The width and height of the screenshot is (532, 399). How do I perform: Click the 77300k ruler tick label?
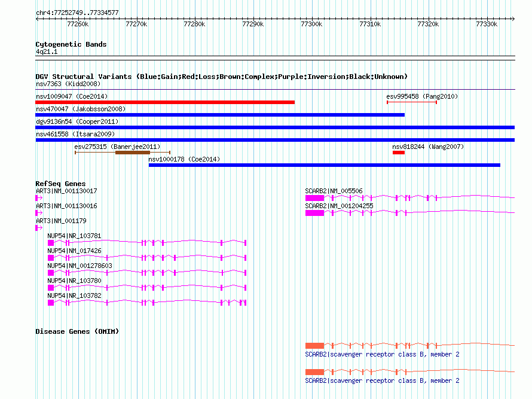pyautogui.click(x=311, y=24)
